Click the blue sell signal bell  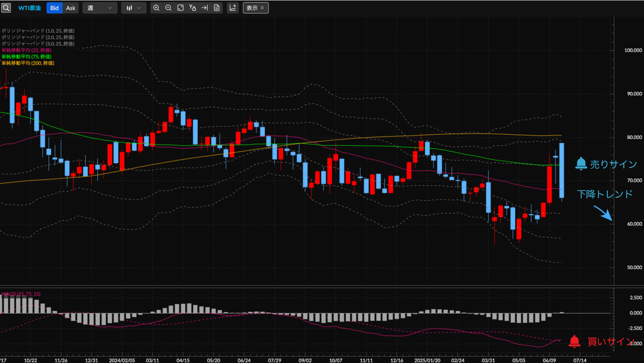pyautogui.click(x=581, y=164)
